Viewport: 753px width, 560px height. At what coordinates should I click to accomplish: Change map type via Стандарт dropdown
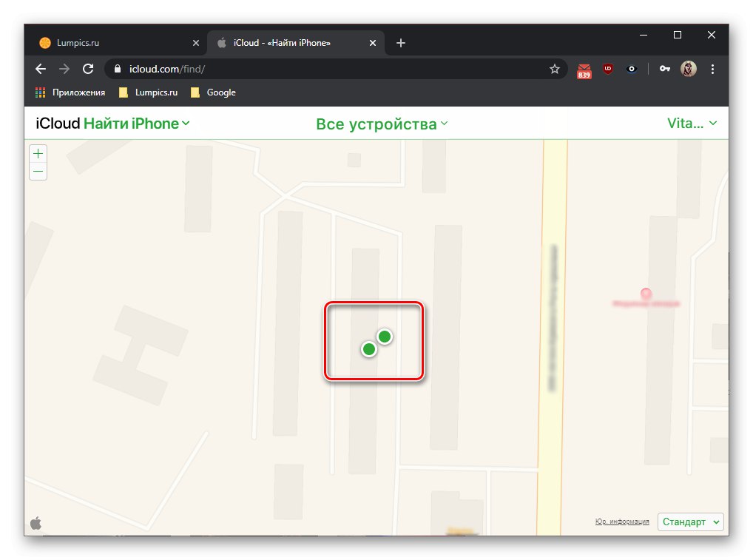point(691,522)
